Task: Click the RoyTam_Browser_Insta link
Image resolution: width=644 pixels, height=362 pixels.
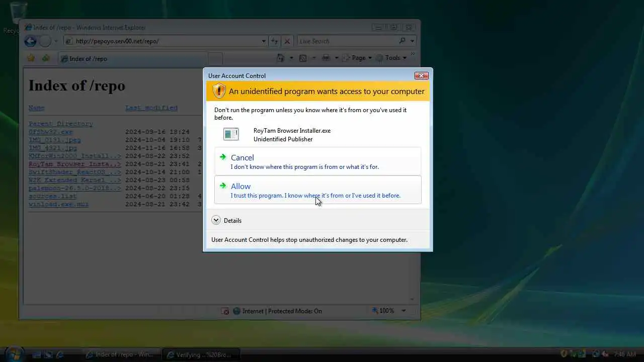Action: point(75,164)
